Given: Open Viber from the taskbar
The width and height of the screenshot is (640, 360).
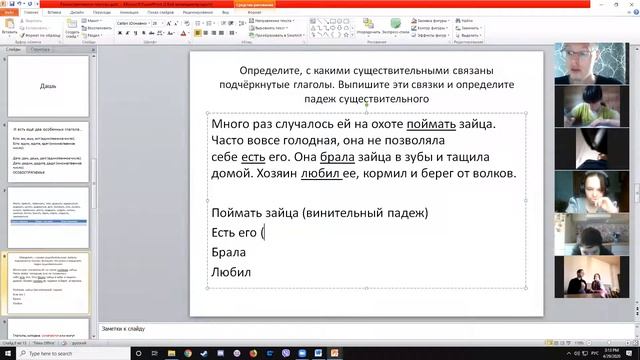Looking at the screenshot, I should (x=286, y=353).
